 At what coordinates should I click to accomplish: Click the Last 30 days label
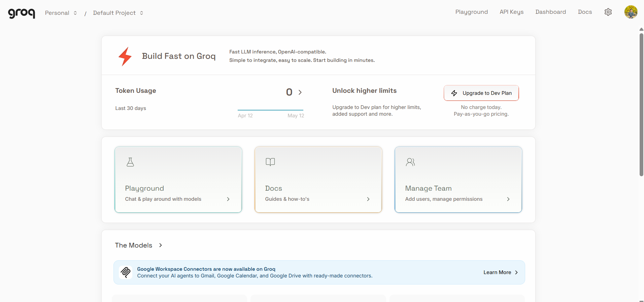click(x=131, y=108)
